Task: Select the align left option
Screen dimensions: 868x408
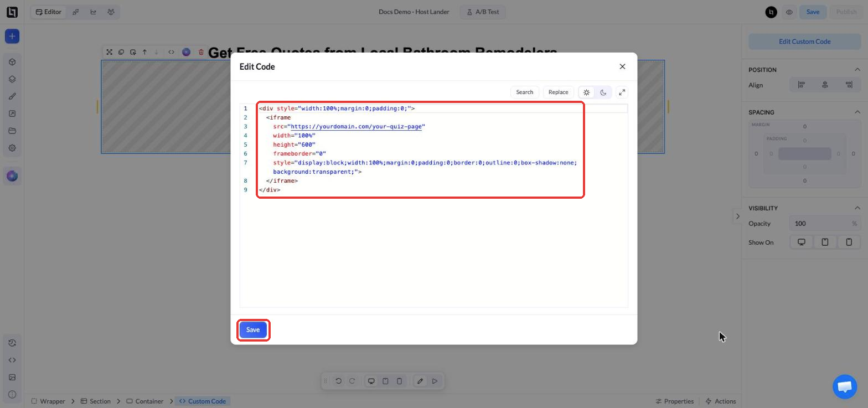Action: pyautogui.click(x=801, y=85)
